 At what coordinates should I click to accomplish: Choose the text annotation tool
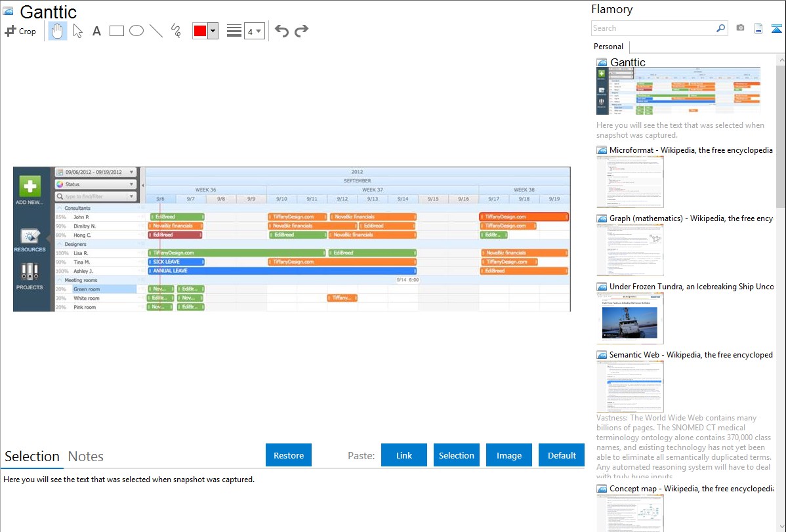(x=96, y=31)
